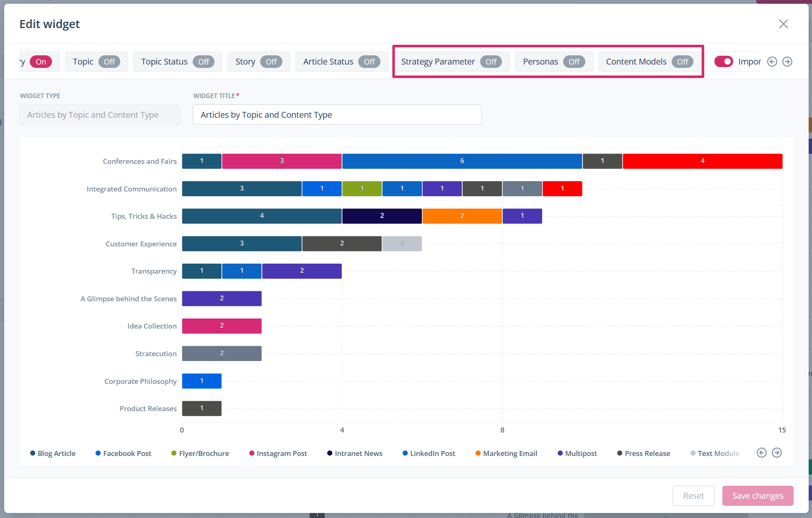Toggle Blog Article legend dot
812x518 pixels.
33,453
